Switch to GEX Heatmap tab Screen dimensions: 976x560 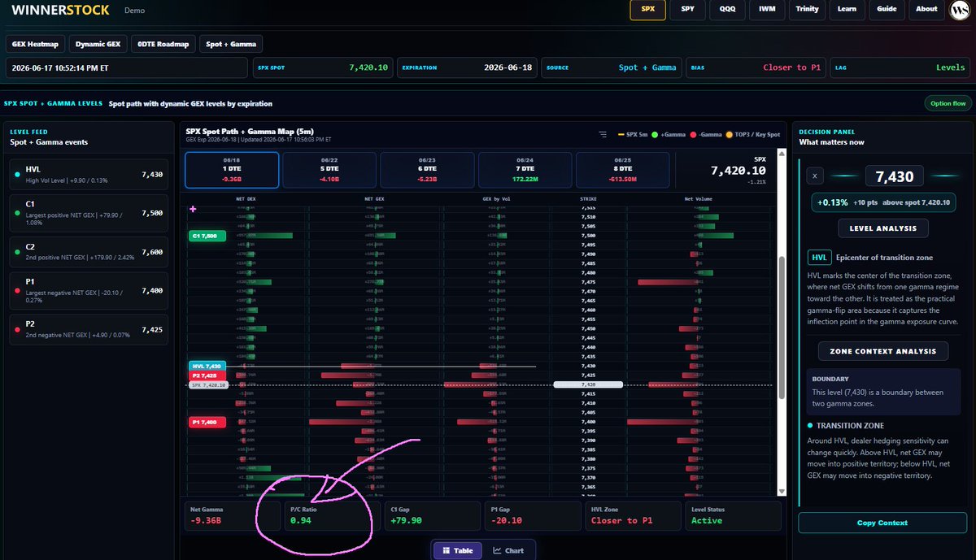[x=35, y=45]
